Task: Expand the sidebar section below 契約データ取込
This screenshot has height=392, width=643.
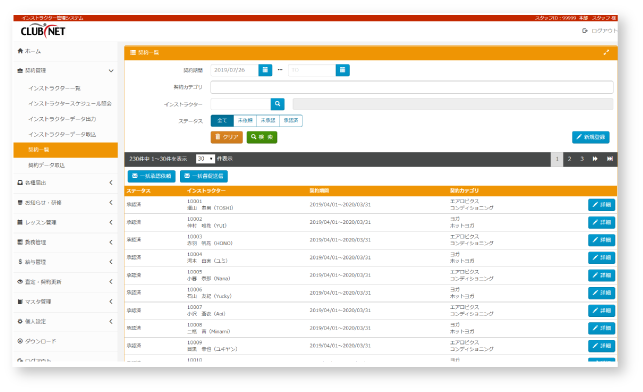Action: [x=66, y=182]
